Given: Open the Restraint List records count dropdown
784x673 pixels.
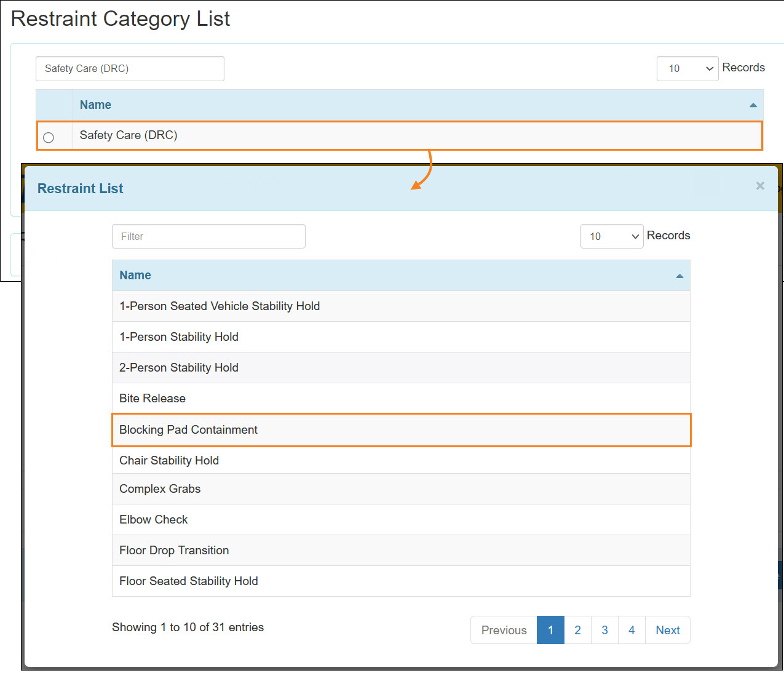Looking at the screenshot, I should [x=612, y=236].
